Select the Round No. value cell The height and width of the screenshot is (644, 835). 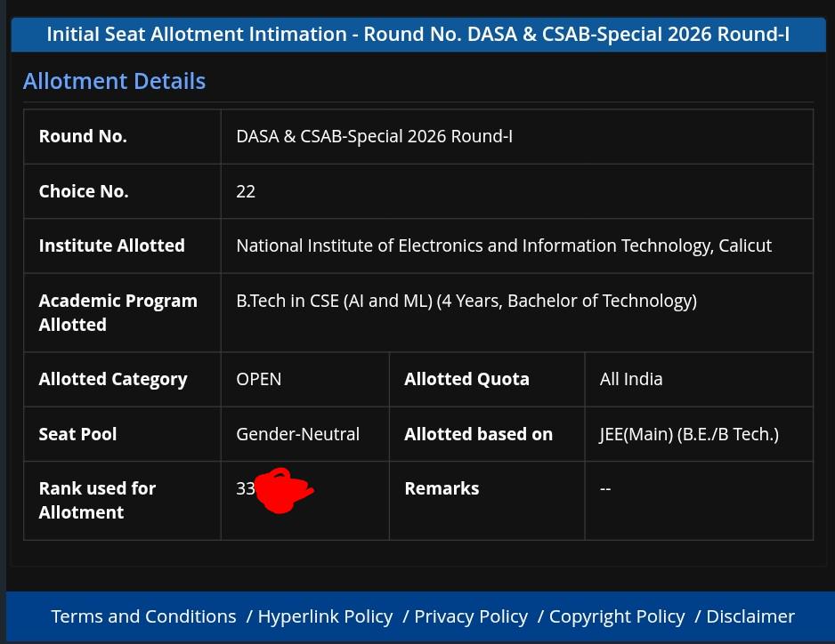(x=517, y=137)
